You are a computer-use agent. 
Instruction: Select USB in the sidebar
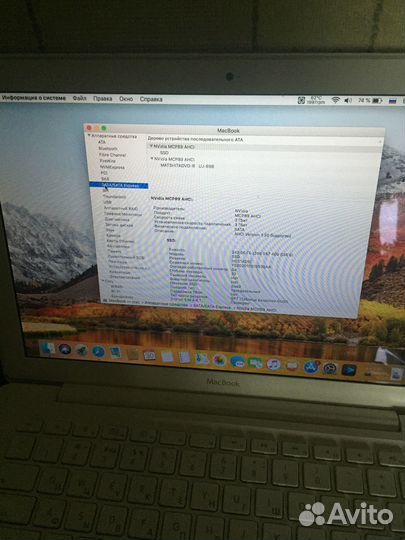107,202
